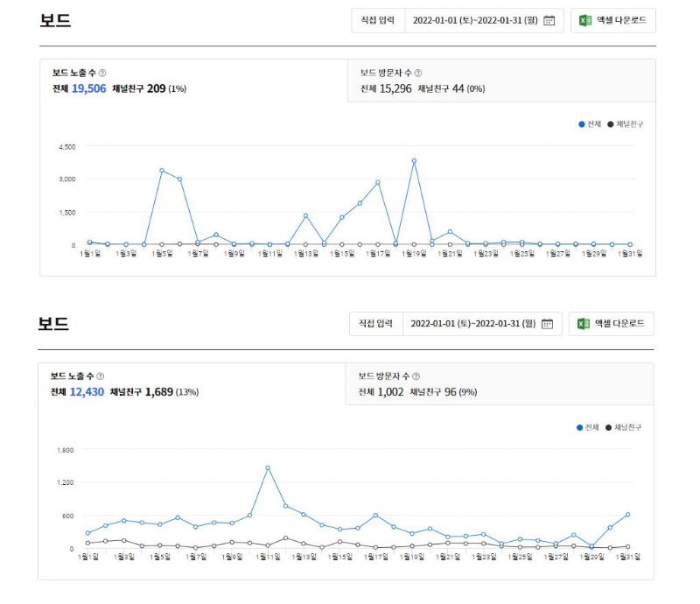This screenshot has height=604, width=700.
Task: Click bottom 채널친구 1,689 (13%) value
Action: [155, 392]
